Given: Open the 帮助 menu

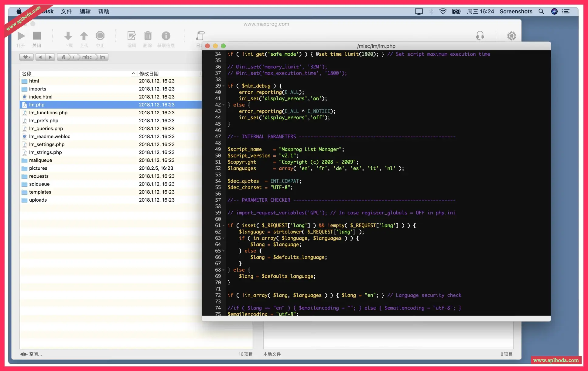Looking at the screenshot, I should (x=104, y=12).
